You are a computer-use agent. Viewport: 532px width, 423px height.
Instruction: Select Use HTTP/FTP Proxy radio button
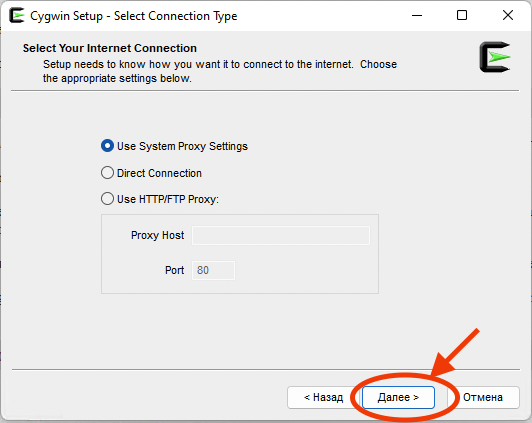pyautogui.click(x=107, y=199)
